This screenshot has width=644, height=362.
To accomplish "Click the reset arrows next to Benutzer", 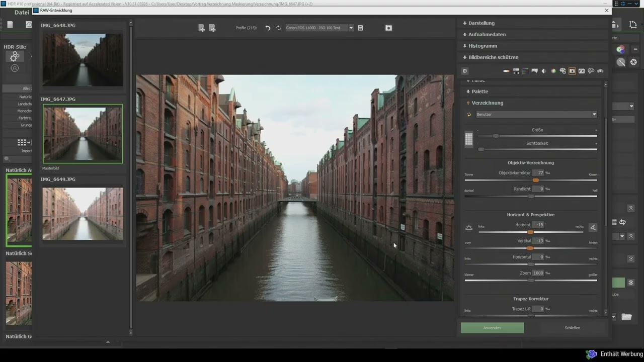I will click(x=469, y=114).
